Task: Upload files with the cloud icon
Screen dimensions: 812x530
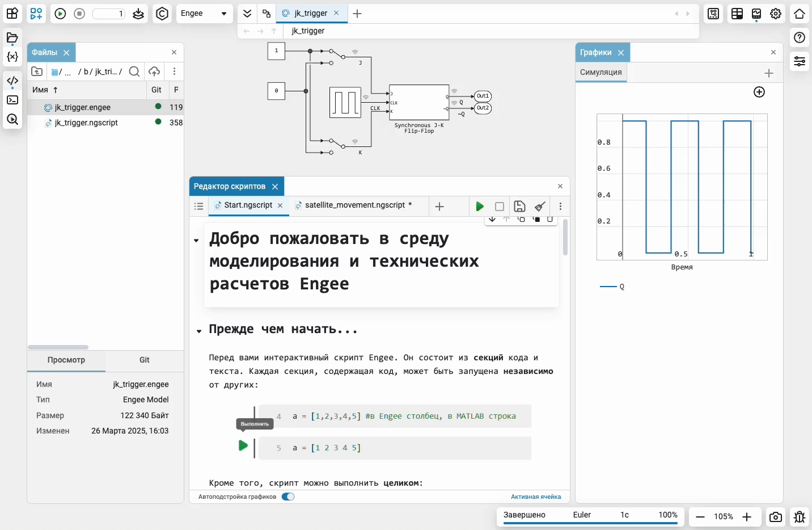Action: tap(154, 71)
